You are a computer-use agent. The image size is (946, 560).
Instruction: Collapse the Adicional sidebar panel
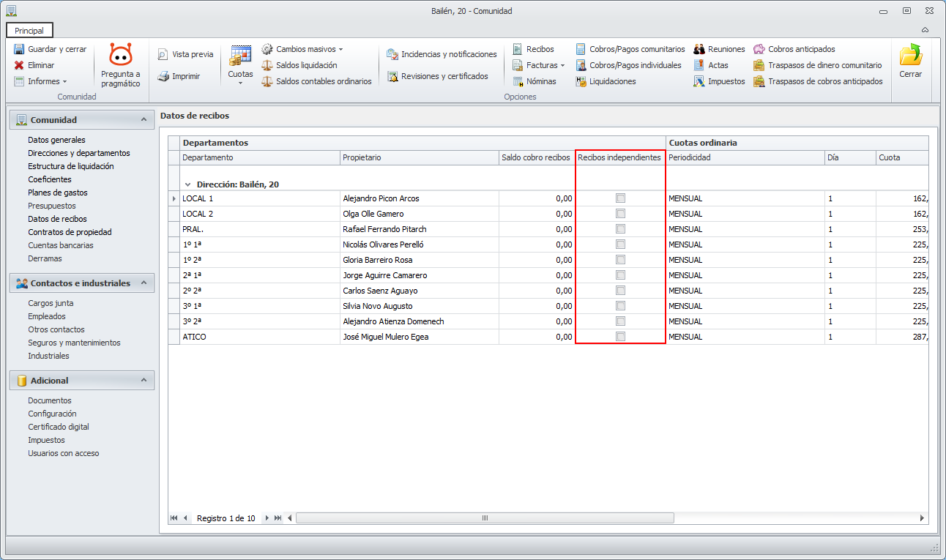coord(143,381)
